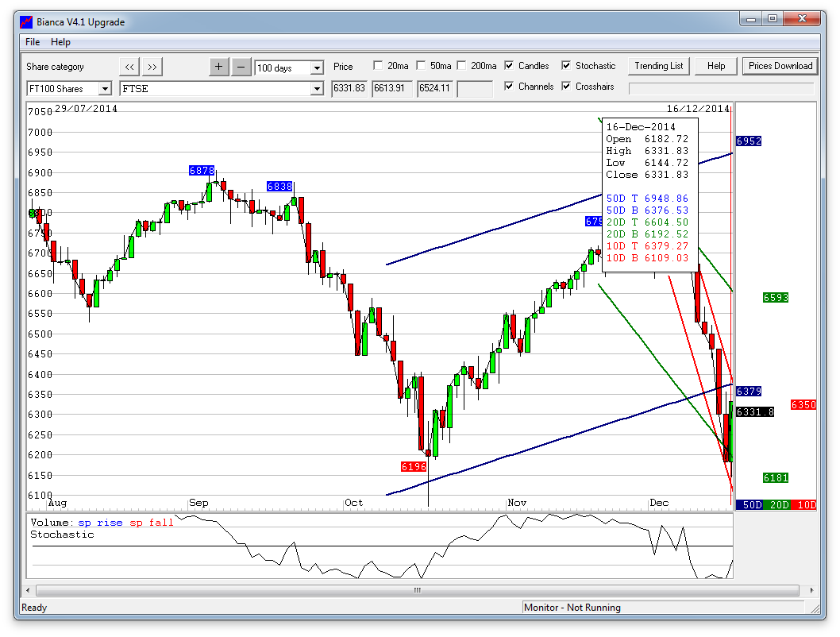Click the next share >> button
This screenshot has width=840, height=637.
point(153,67)
